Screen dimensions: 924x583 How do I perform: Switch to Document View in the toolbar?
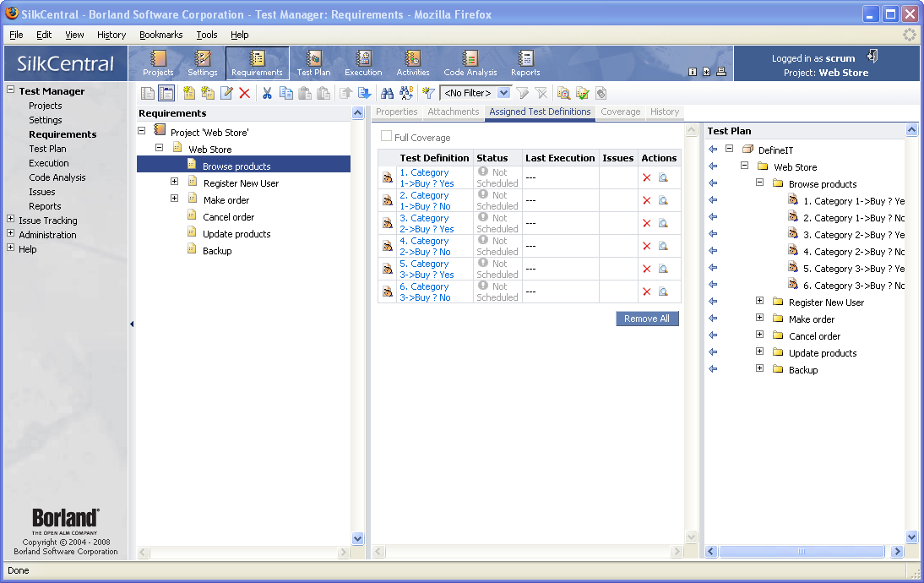(x=148, y=93)
